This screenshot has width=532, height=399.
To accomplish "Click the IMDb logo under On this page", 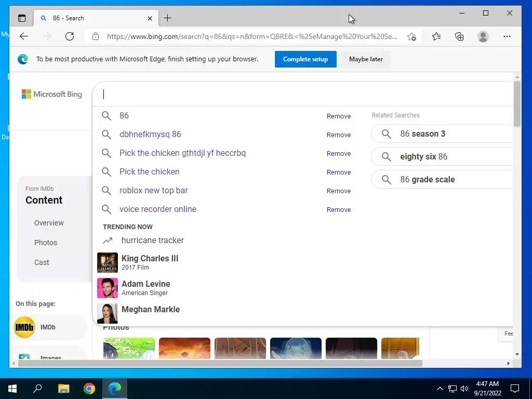I will pyautogui.click(x=24, y=327).
